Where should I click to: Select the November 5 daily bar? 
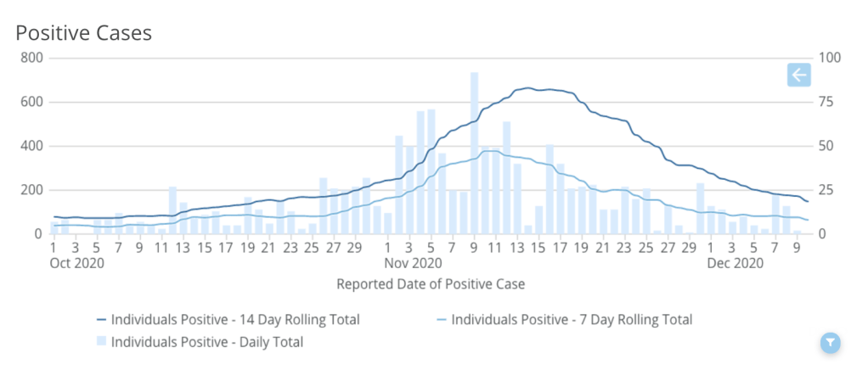(x=431, y=171)
